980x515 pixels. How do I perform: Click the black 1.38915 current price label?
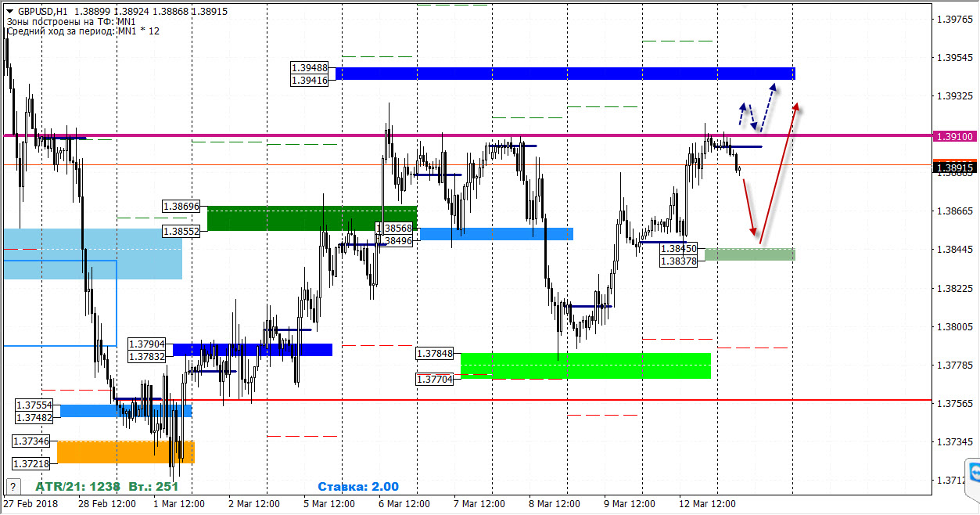coord(954,167)
